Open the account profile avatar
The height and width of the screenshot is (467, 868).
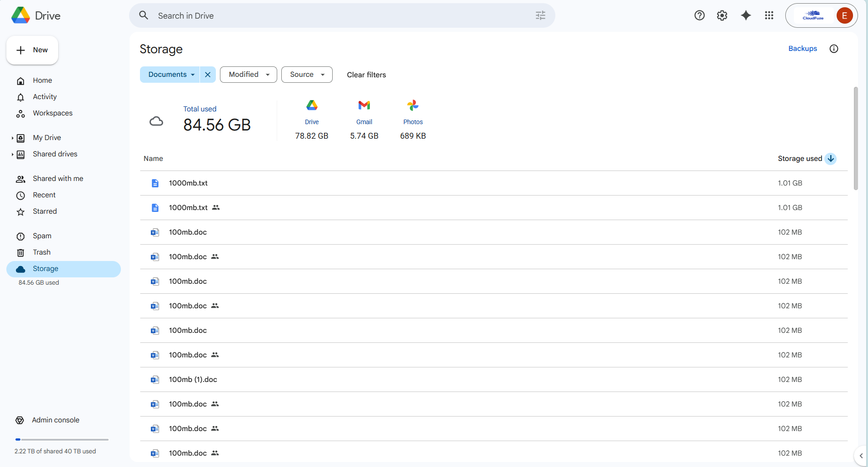[x=844, y=15]
